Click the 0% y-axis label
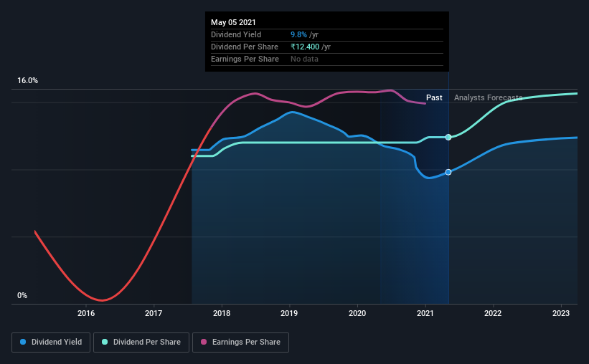The height and width of the screenshot is (364, 589). pyautogui.click(x=22, y=296)
